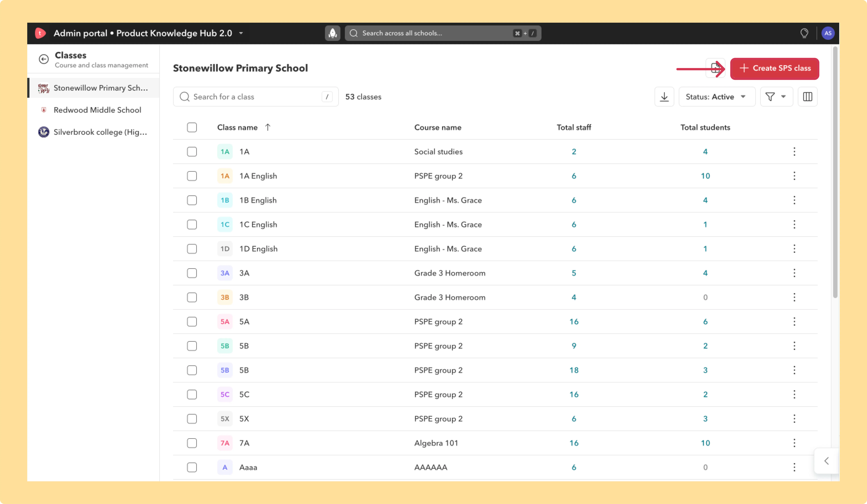Screen dimensions: 867x504
Task: Click the Toddle logo in the top bar
Action: [40, 33]
